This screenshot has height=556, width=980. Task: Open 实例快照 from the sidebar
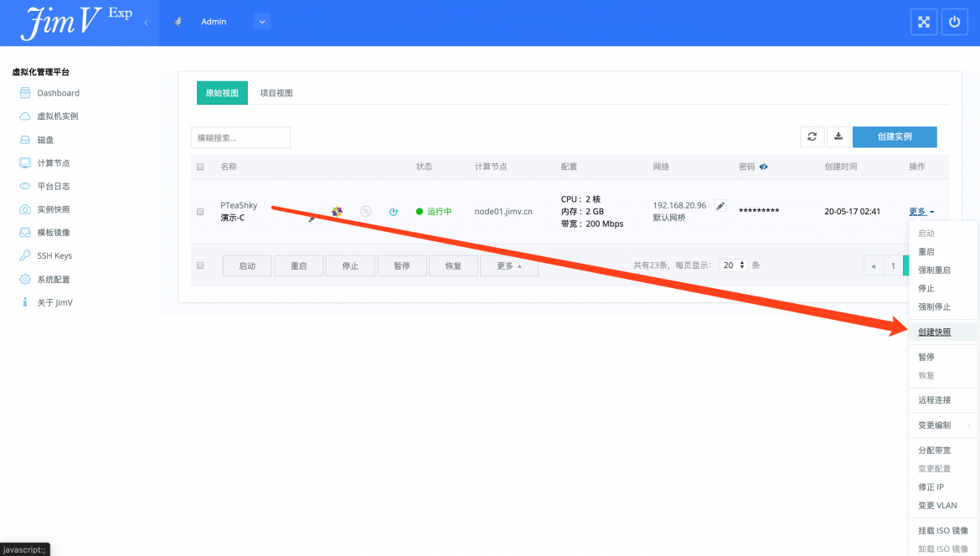53,209
